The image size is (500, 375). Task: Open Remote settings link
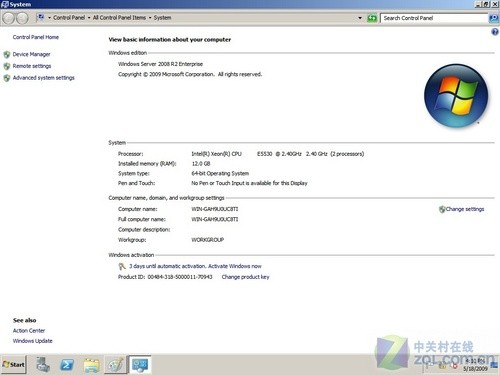tap(32, 66)
